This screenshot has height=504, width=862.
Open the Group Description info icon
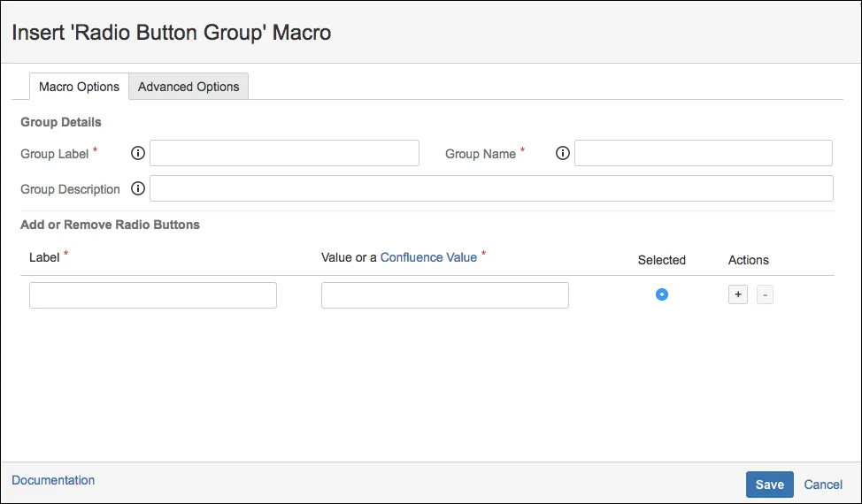138,188
